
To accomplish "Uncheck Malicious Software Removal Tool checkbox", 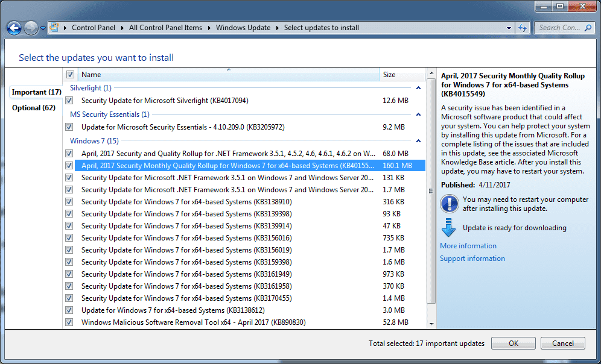I will click(69, 322).
